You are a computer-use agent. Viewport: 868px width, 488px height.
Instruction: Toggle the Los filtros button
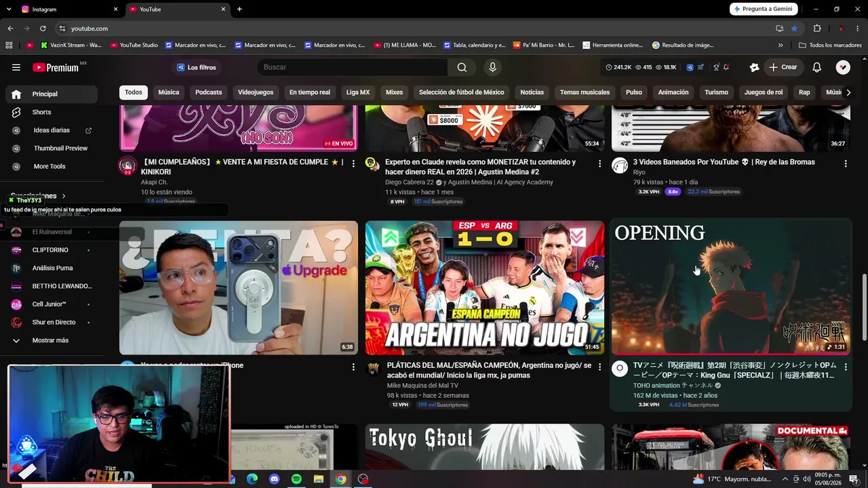tap(196, 67)
